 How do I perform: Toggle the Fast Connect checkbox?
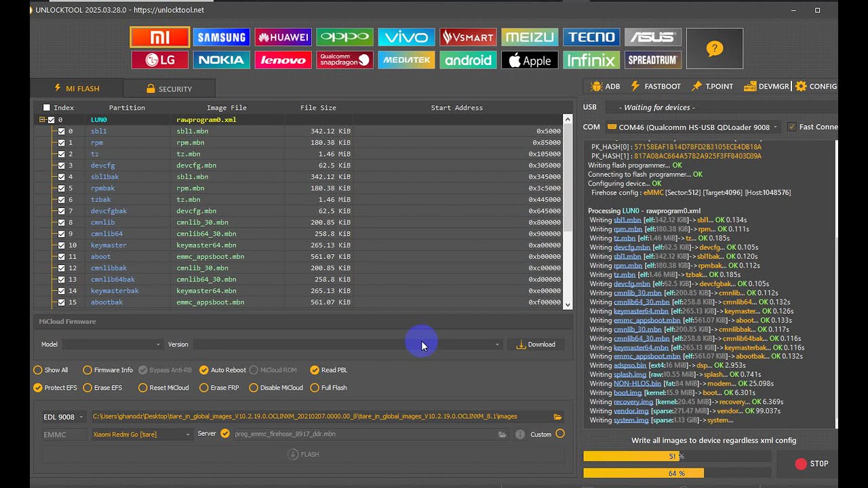click(791, 127)
